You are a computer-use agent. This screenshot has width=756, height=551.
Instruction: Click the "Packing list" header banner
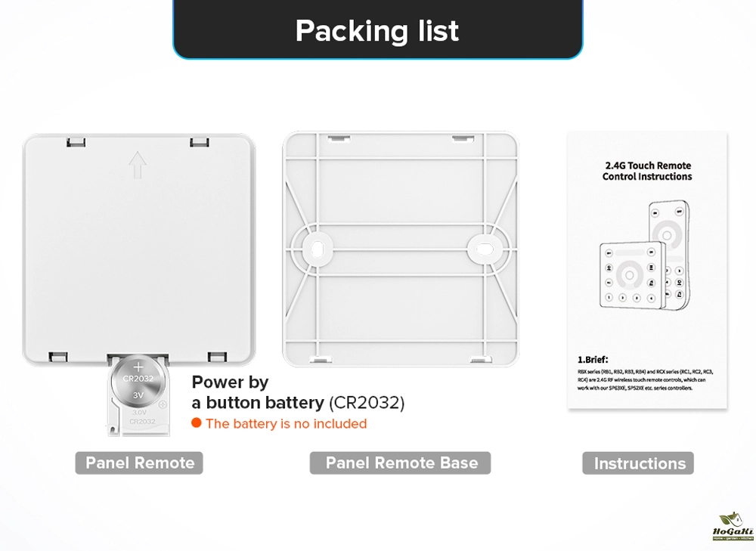click(x=377, y=30)
